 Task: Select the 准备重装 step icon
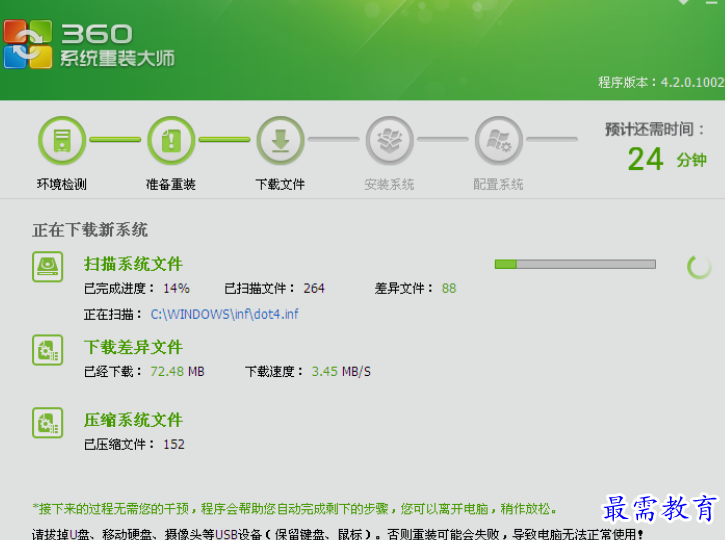171,140
